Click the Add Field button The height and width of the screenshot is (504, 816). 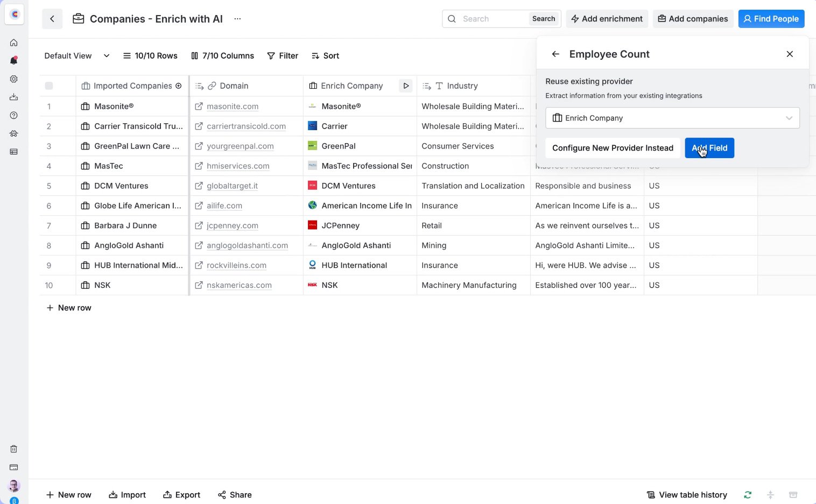tap(709, 148)
